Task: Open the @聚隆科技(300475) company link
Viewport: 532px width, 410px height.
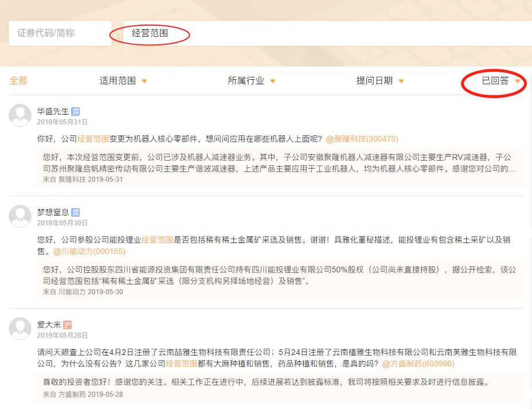Action: coord(362,139)
